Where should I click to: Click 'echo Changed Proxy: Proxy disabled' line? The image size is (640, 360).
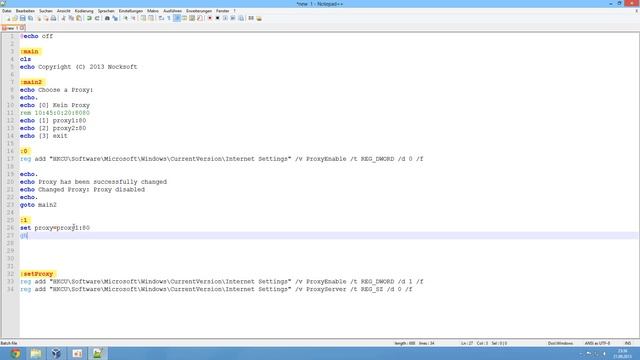tap(82, 189)
